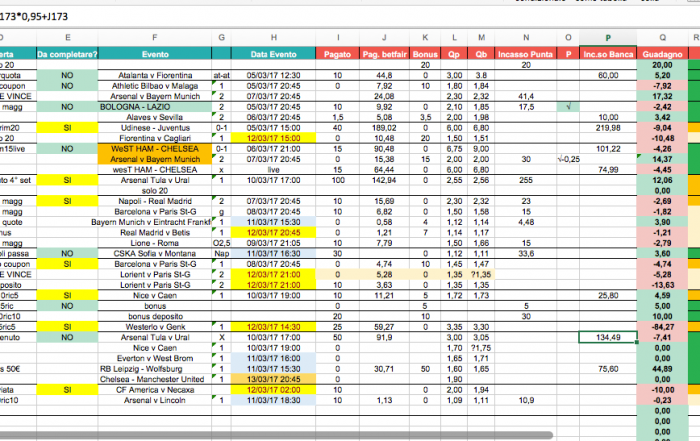Select the 'Evento' header cell
700x441 pixels.
pos(154,54)
